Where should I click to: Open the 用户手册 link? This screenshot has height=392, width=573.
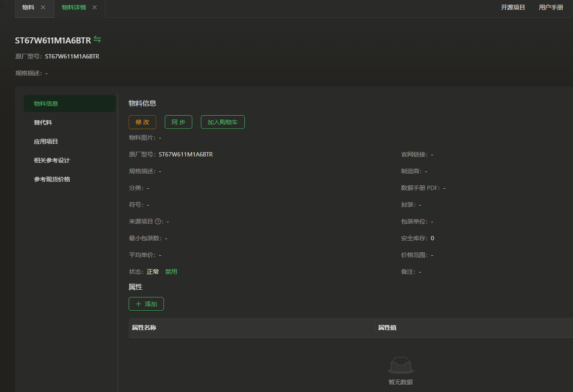click(551, 7)
